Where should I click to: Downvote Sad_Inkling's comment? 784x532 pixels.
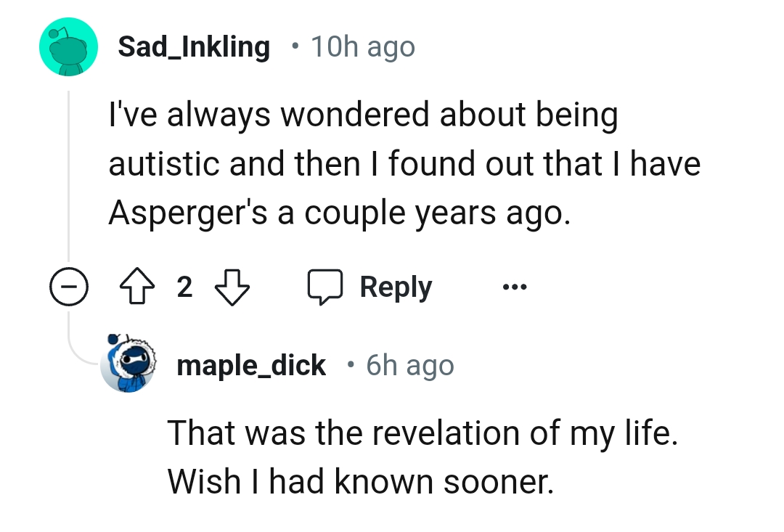tap(232, 287)
